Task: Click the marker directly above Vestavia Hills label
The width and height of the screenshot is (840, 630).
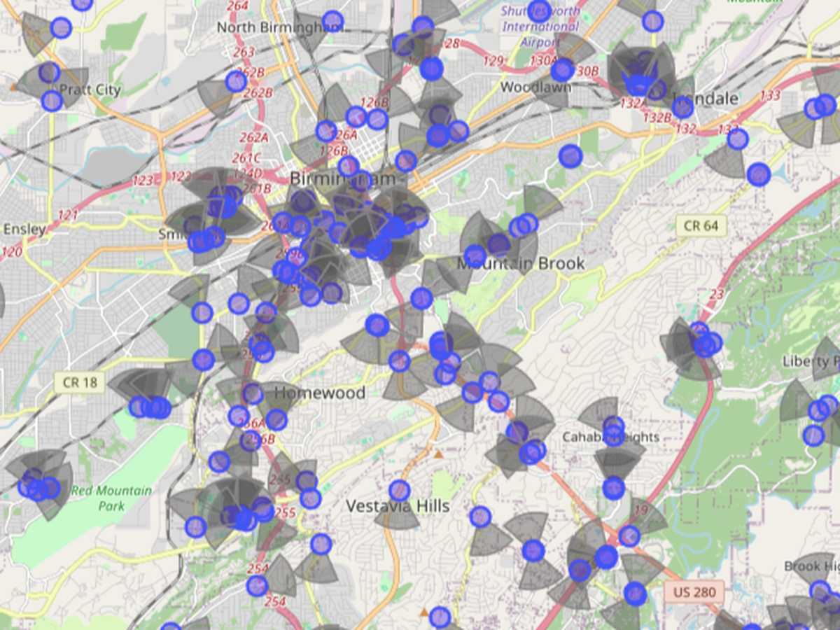Action: [399, 491]
